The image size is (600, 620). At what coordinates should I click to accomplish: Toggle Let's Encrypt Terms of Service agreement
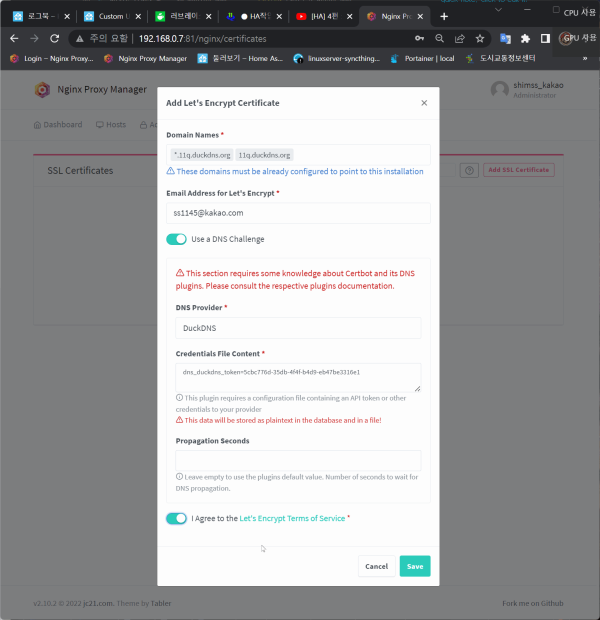tap(176, 518)
